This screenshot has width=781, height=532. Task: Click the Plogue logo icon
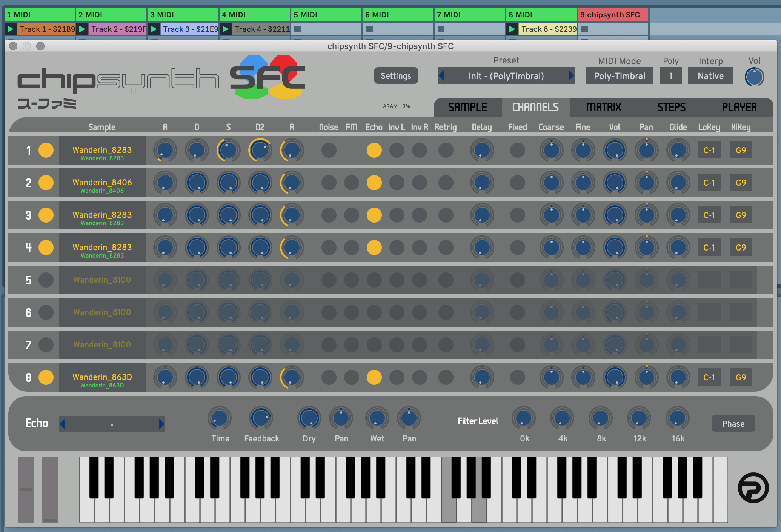pyautogui.click(x=753, y=487)
